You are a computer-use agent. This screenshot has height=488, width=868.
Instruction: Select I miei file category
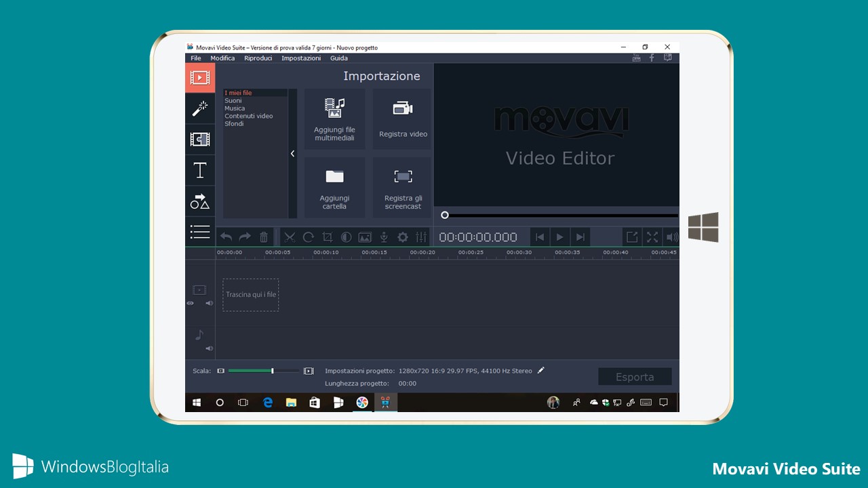pyautogui.click(x=256, y=93)
